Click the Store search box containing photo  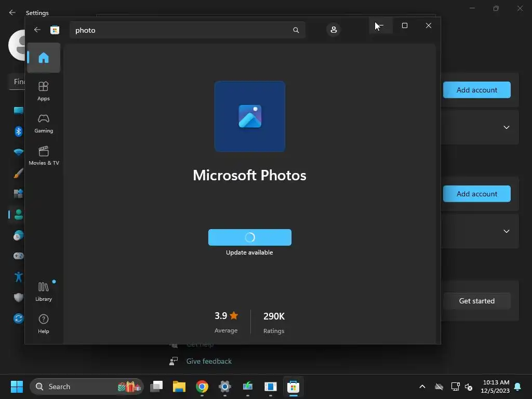[x=187, y=30]
